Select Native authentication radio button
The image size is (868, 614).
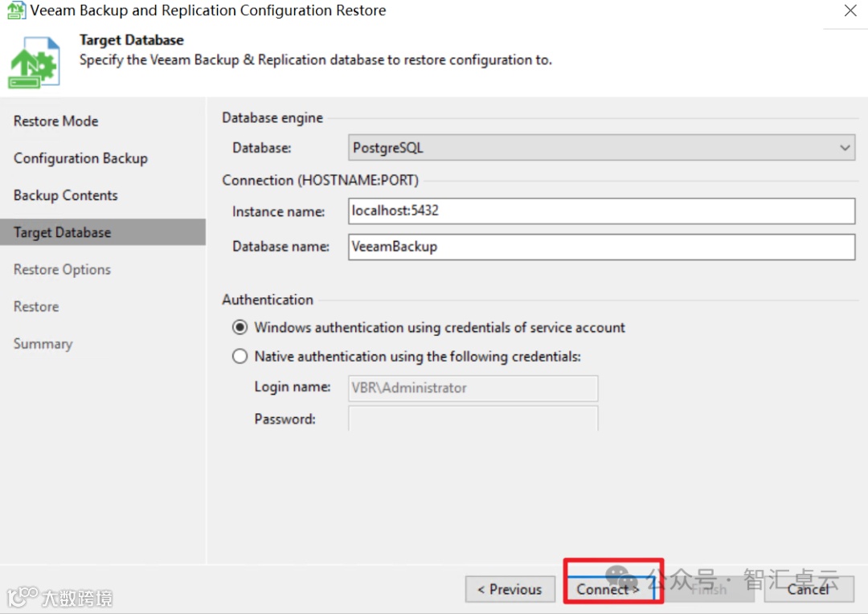240,356
